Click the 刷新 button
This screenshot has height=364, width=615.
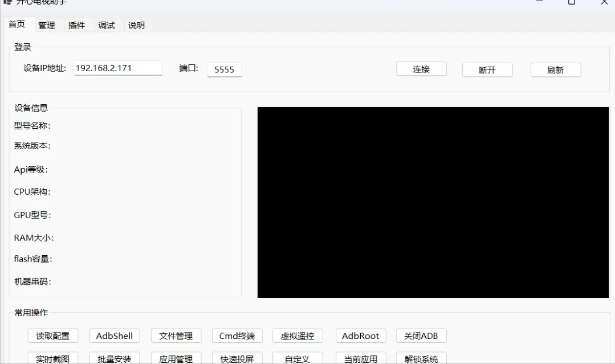556,69
